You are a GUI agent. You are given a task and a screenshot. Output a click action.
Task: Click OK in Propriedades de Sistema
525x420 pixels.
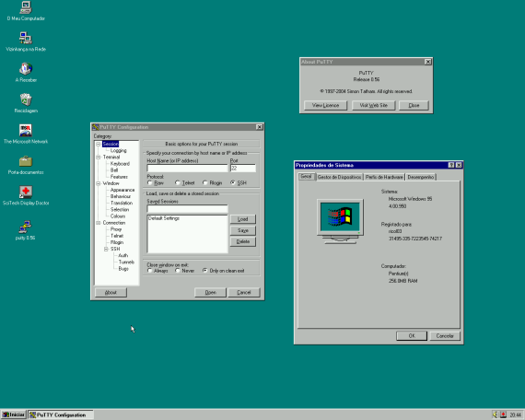point(412,335)
